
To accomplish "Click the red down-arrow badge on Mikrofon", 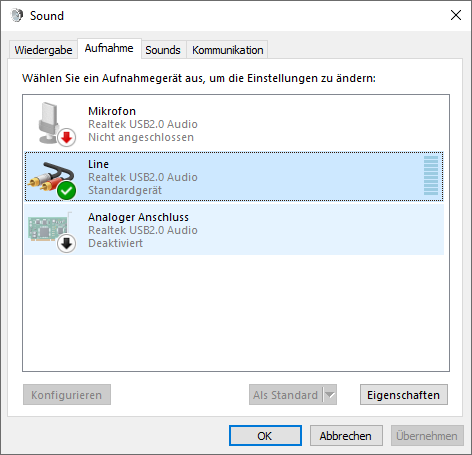I will (x=67, y=137).
